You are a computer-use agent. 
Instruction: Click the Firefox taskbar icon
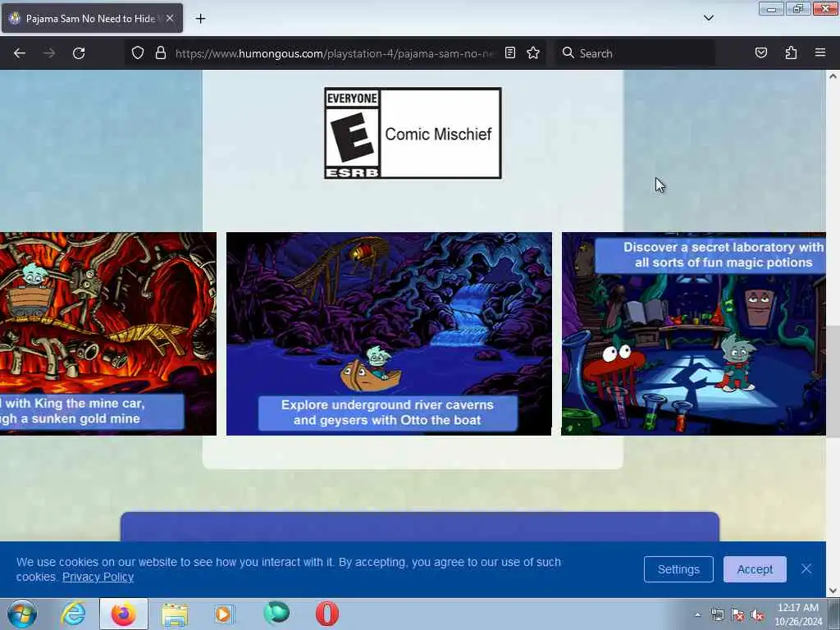pos(123,614)
